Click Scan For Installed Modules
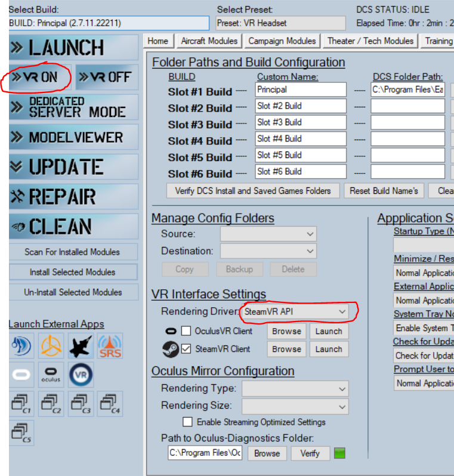Screen dimensions: 454x476 73,252
